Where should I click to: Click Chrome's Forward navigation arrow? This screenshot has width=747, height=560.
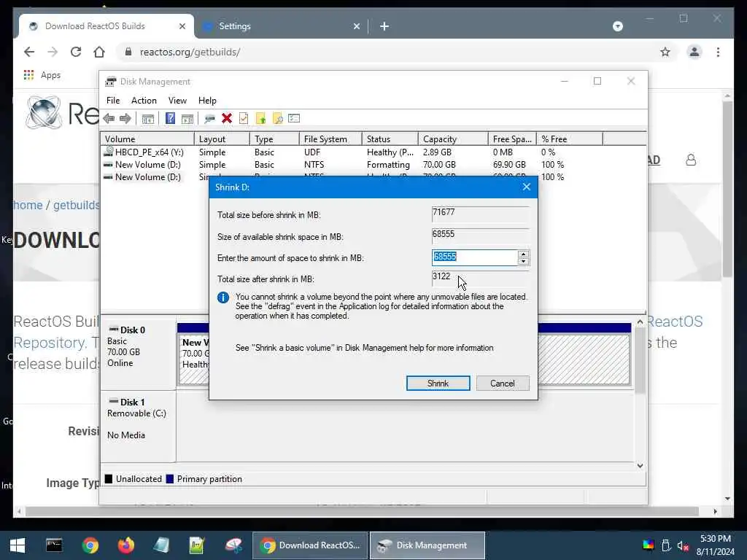(53, 52)
